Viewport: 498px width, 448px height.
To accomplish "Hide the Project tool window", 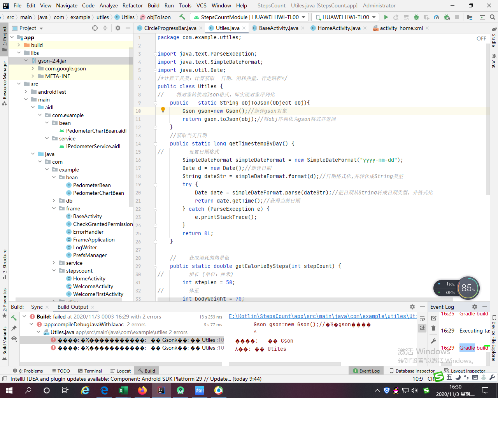I will (128, 28).
